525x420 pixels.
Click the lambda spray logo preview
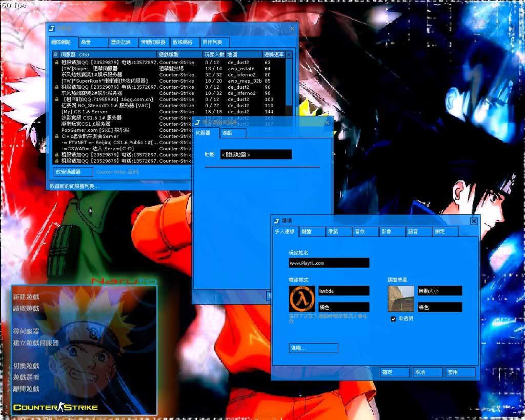click(302, 299)
